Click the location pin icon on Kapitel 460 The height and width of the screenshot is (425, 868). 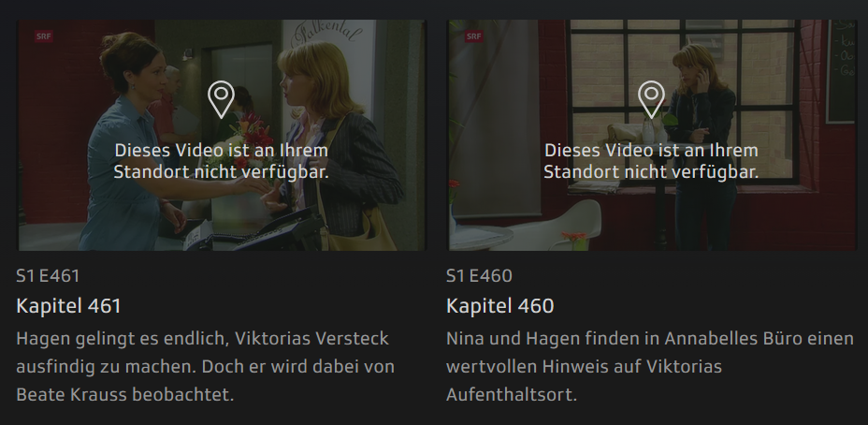point(651,99)
